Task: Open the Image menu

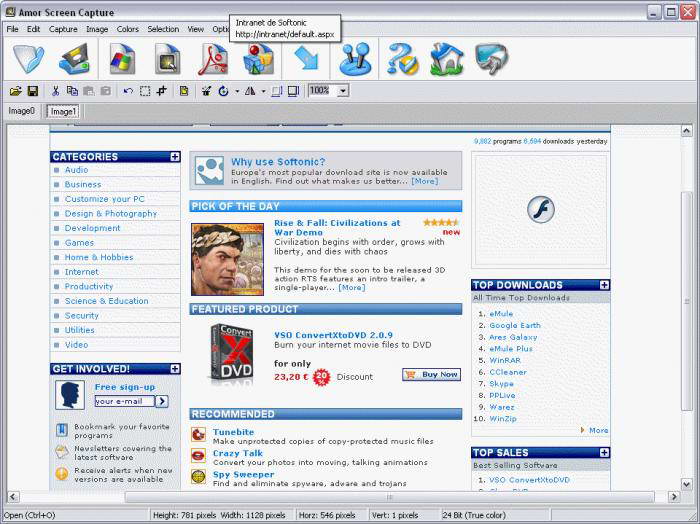Action: (x=97, y=29)
